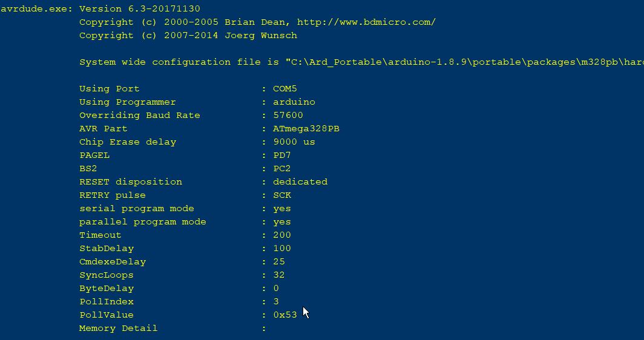Click the ATmega328PB part name
The image size is (644, 340).
[306, 128]
